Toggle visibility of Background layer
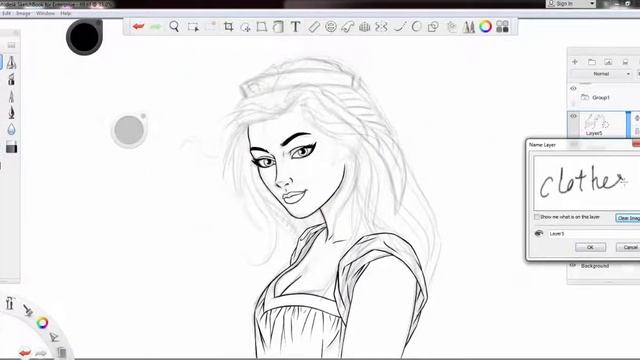Image resolution: width=640 pixels, height=360 pixels. 573,265
